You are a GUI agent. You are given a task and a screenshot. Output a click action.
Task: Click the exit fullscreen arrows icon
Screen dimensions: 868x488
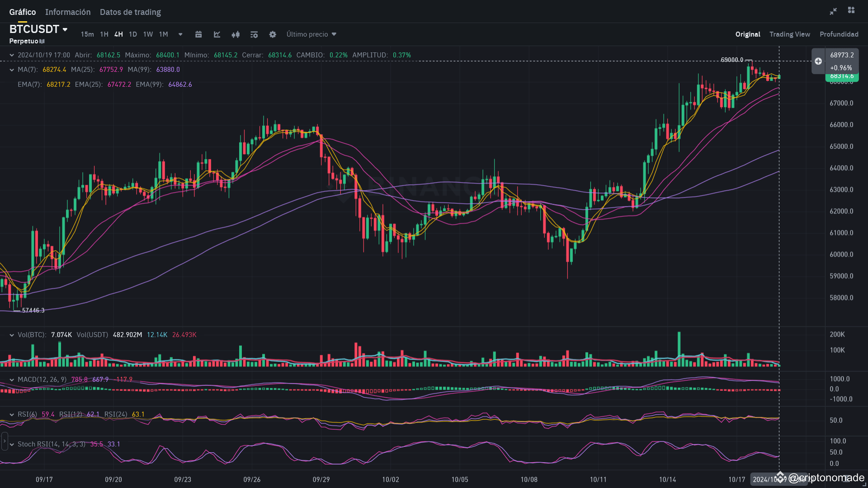[833, 11]
